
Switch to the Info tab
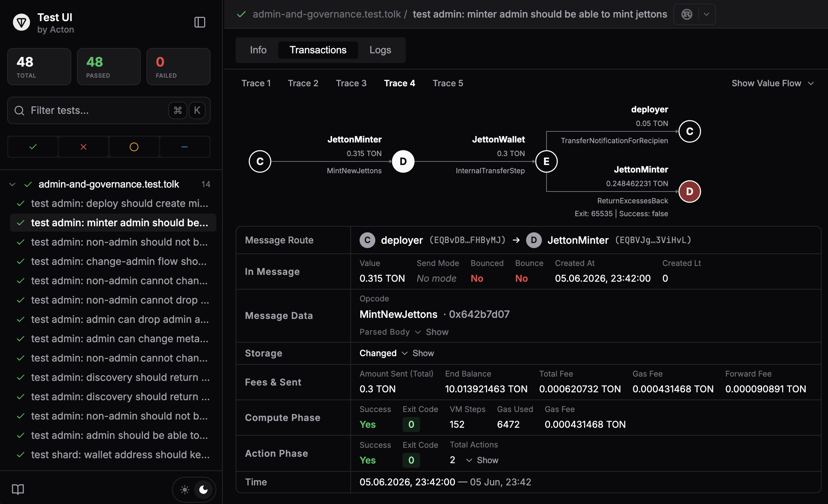click(258, 50)
